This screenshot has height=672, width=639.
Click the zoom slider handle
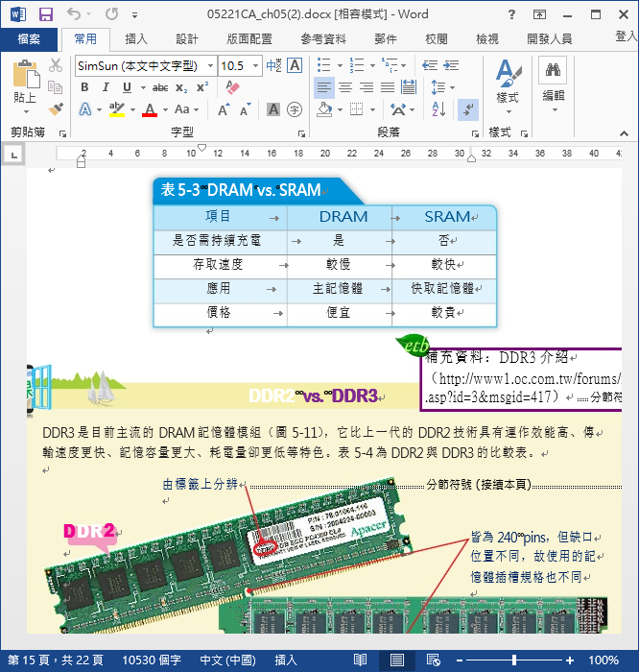tap(514, 660)
